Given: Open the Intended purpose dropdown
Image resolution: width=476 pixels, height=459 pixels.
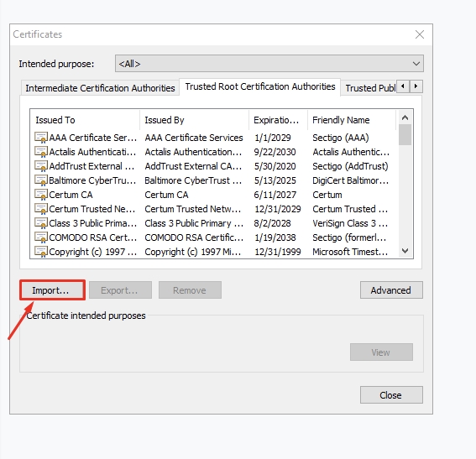Looking at the screenshot, I should 269,64.
